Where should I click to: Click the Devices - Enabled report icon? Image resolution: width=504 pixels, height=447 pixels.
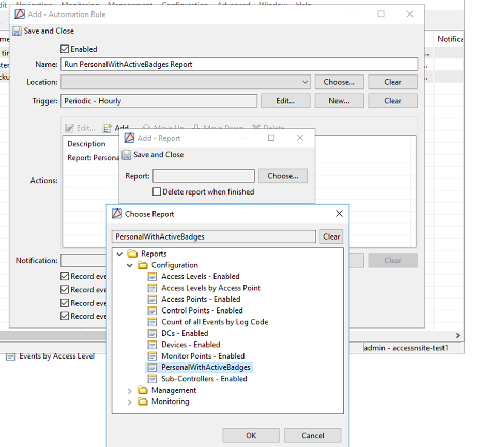point(152,345)
